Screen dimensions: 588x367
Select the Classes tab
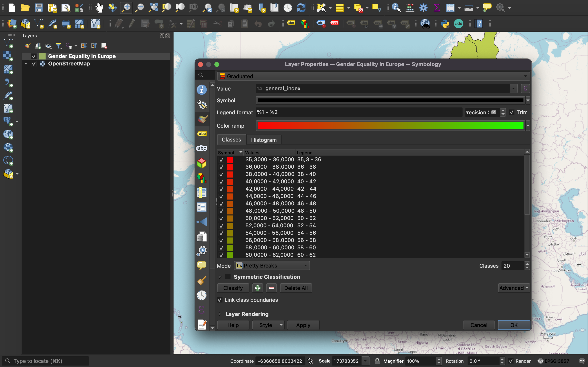coord(231,140)
